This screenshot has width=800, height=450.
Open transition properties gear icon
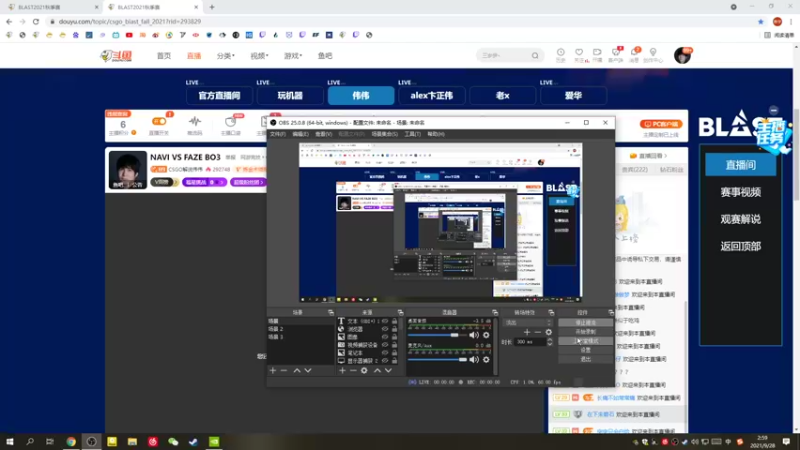click(x=548, y=332)
